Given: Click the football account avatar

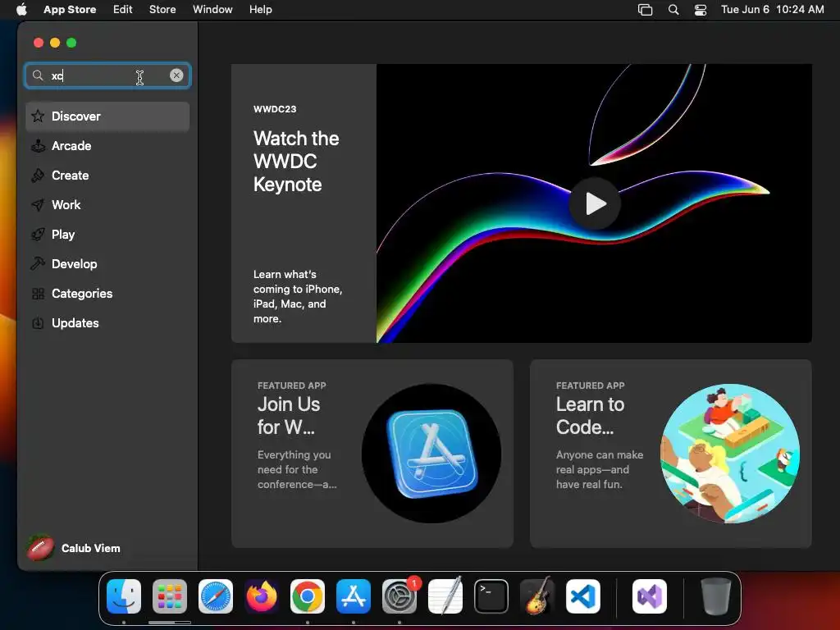Looking at the screenshot, I should click(41, 548).
